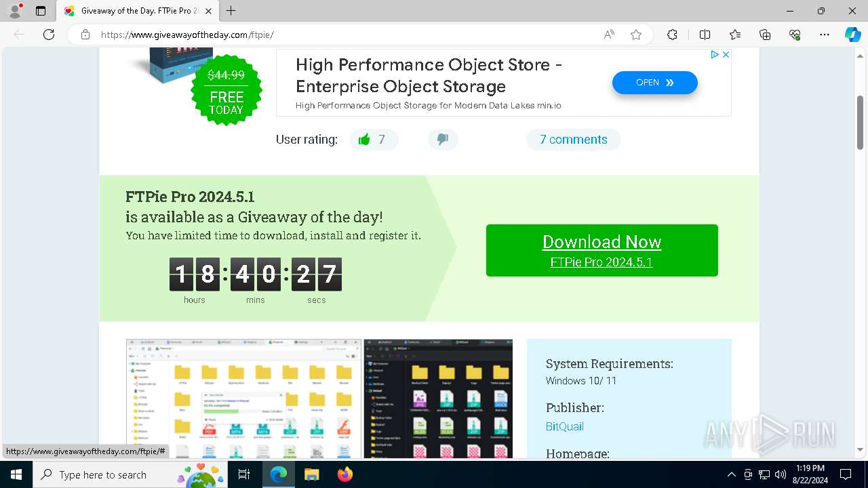The image size is (868, 488).
Task: Click the ad OPEN button
Action: 654,82
